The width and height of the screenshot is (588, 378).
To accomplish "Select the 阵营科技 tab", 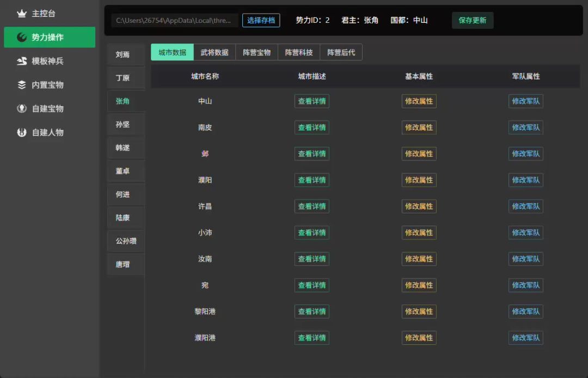I will click(299, 53).
